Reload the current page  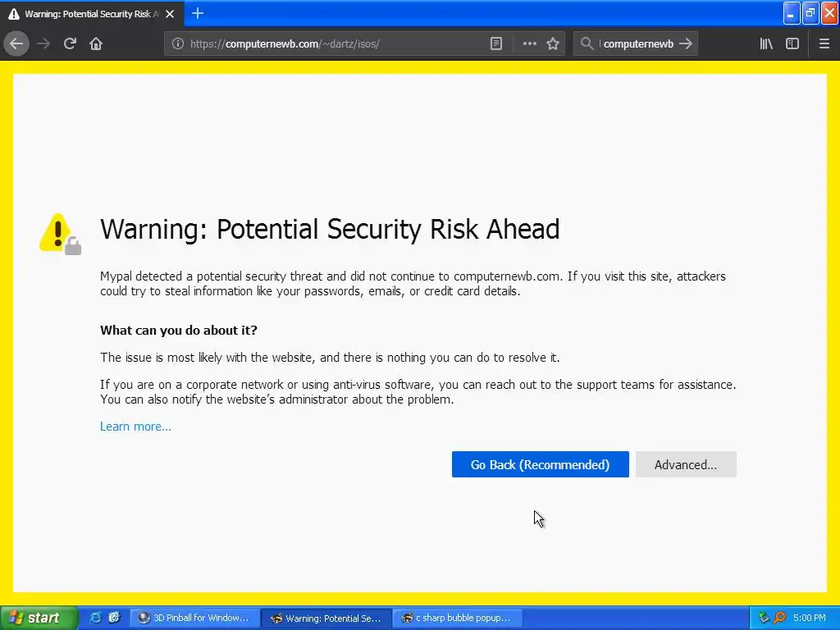click(70, 44)
